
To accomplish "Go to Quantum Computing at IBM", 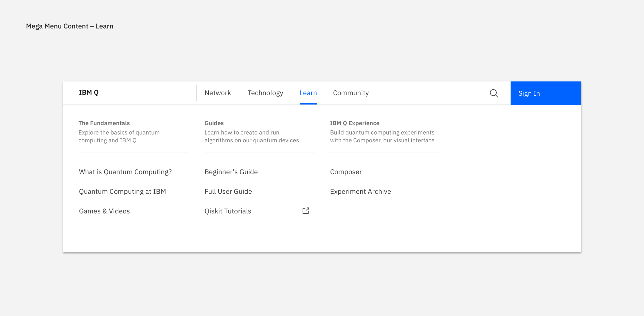I will pyautogui.click(x=122, y=192).
